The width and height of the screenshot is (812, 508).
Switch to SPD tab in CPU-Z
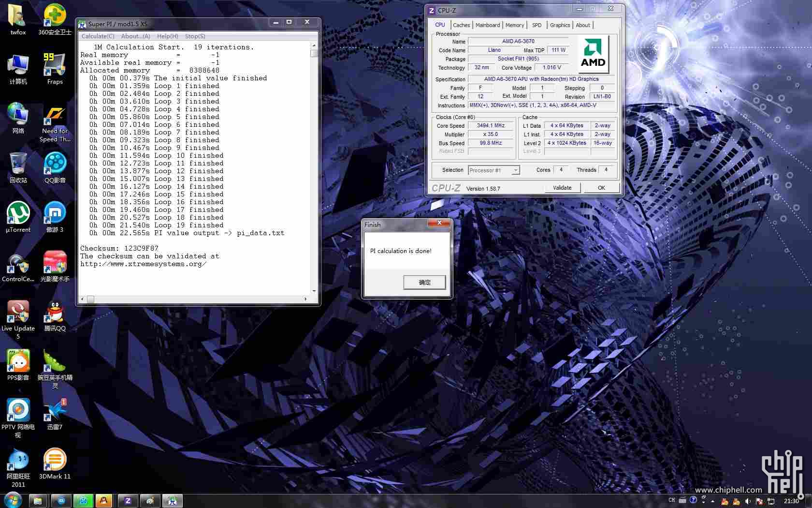coord(537,25)
